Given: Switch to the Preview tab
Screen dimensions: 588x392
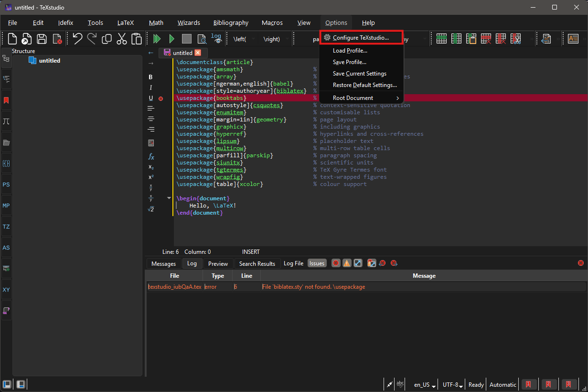Looking at the screenshot, I should pos(218,263).
